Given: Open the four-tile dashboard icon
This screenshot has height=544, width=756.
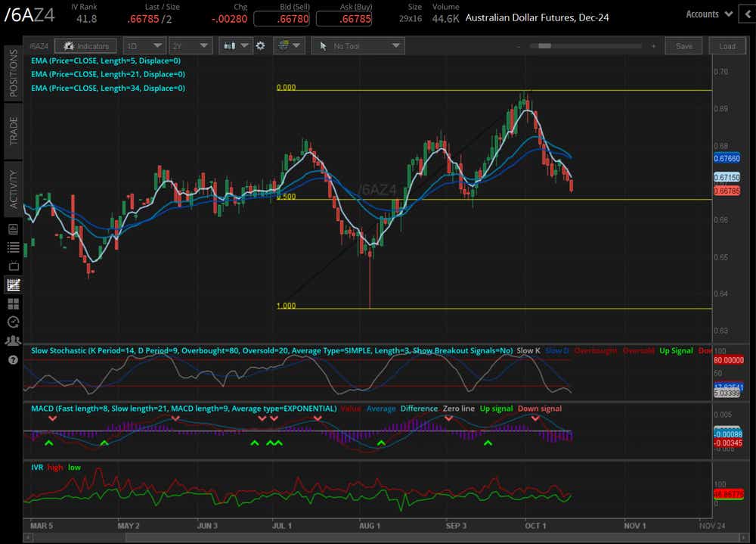Looking at the screenshot, I should pos(13,303).
